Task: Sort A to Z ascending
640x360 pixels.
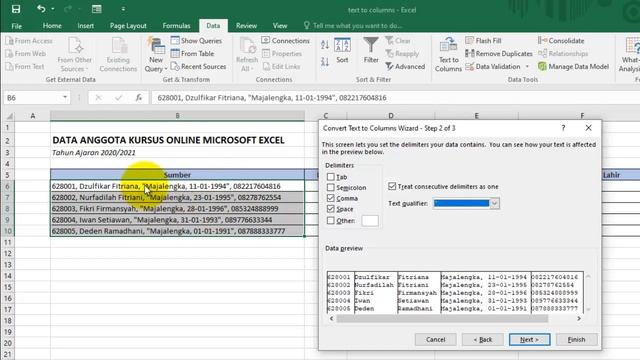Action: coord(325,45)
